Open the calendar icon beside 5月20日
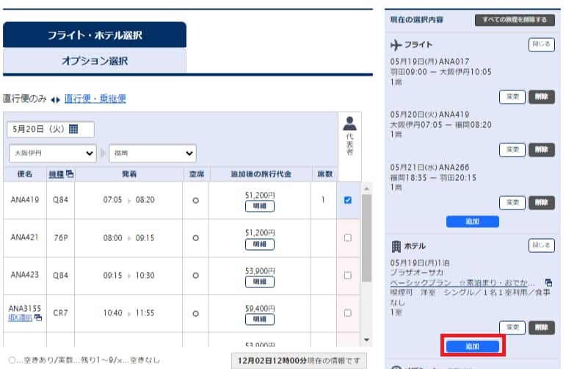 (x=73, y=129)
